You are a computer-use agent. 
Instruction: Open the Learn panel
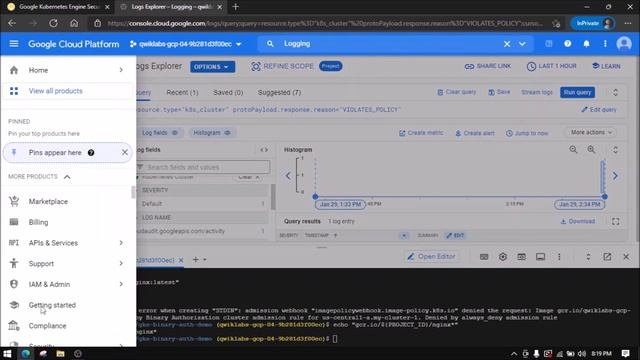click(606, 66)
